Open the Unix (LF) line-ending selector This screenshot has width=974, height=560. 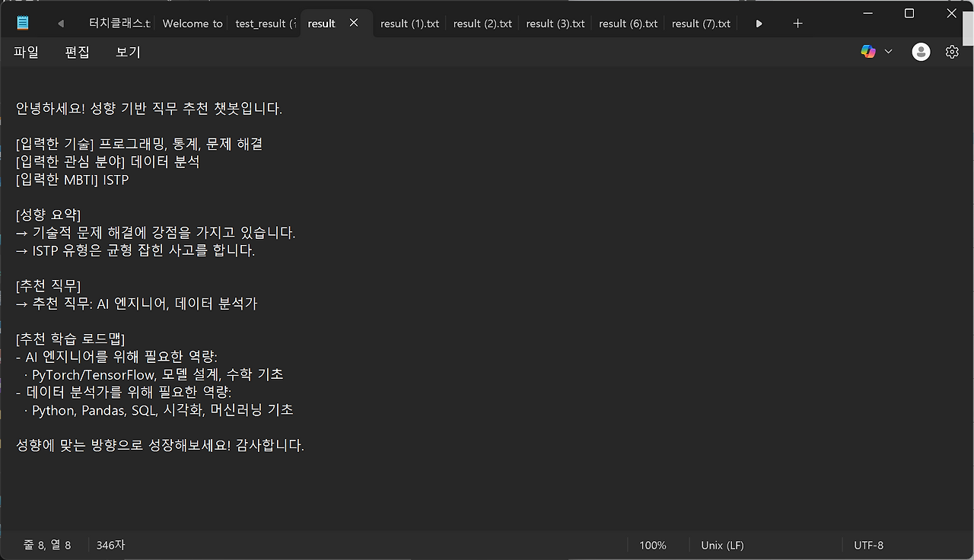coord(721,545)
